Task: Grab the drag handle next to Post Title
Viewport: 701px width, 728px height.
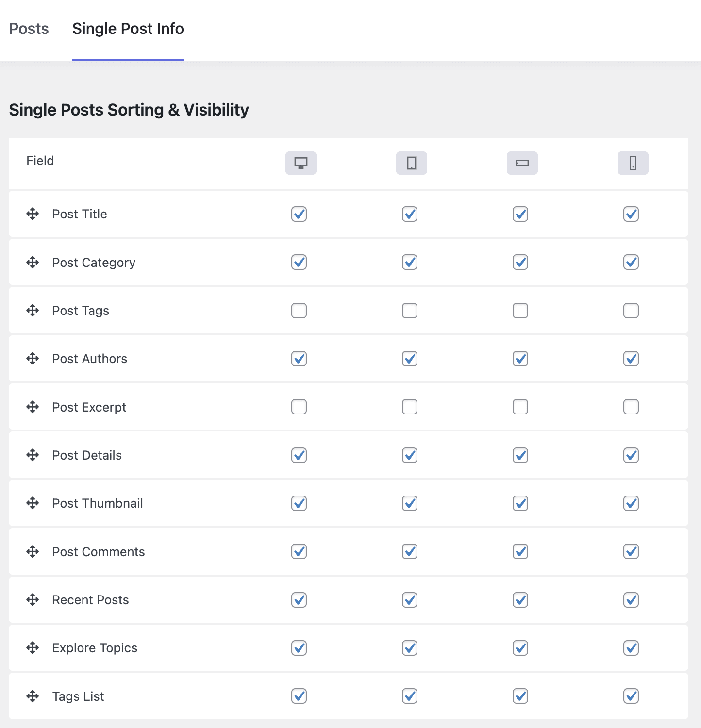Action: [32, 214]
